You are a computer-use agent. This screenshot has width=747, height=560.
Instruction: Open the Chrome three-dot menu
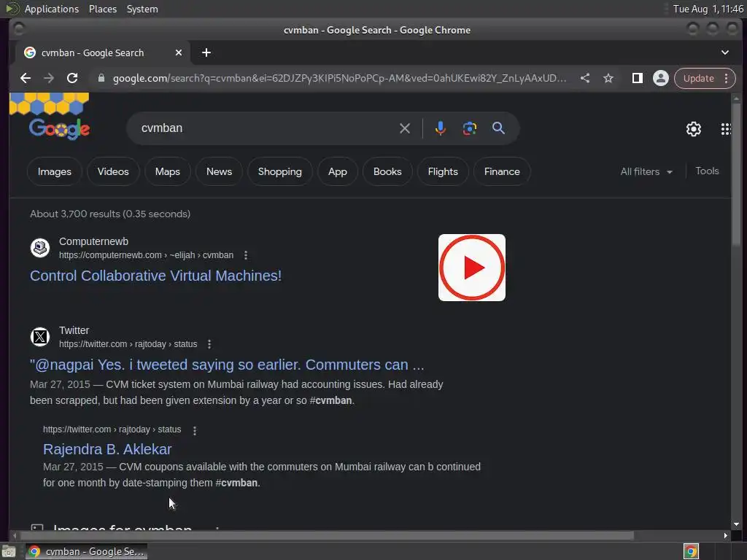726,78
